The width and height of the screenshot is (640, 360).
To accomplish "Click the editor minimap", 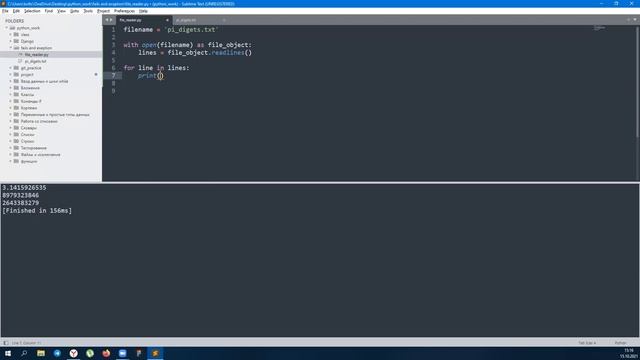I will pos(600,28).
